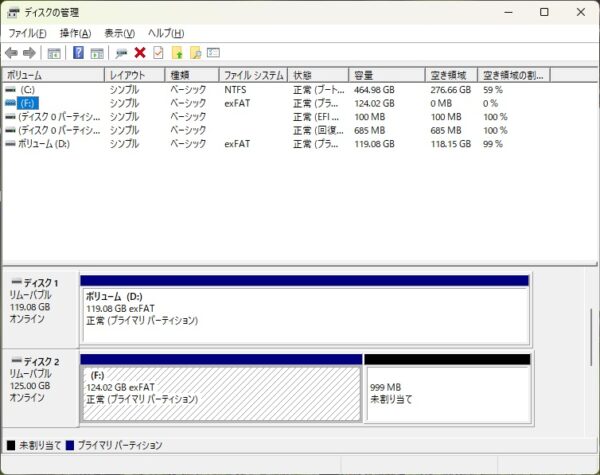Sort by the ボリューム column header
Image resolution: width=600 pixels, height=475 pixels.
tap(53, 75)
